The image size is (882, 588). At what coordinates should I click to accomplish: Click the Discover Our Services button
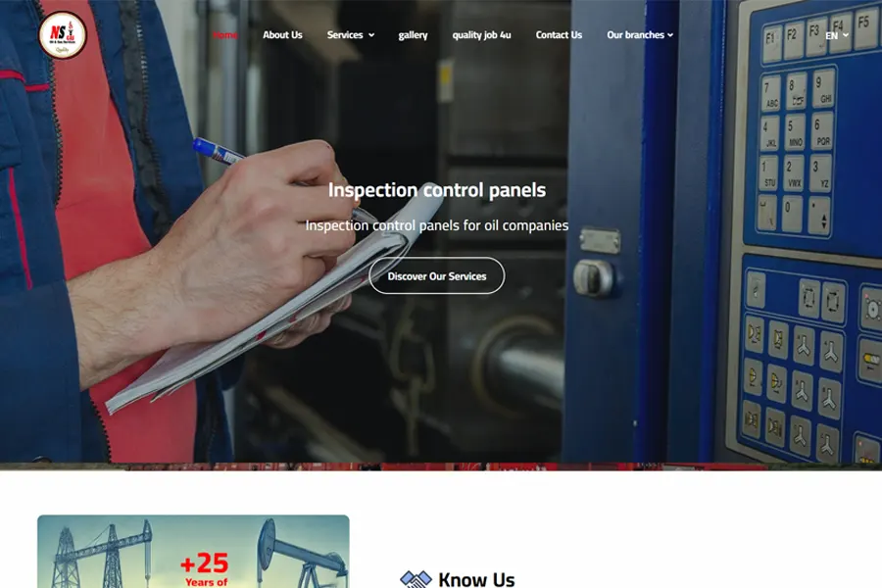click(x=436, y=275)
